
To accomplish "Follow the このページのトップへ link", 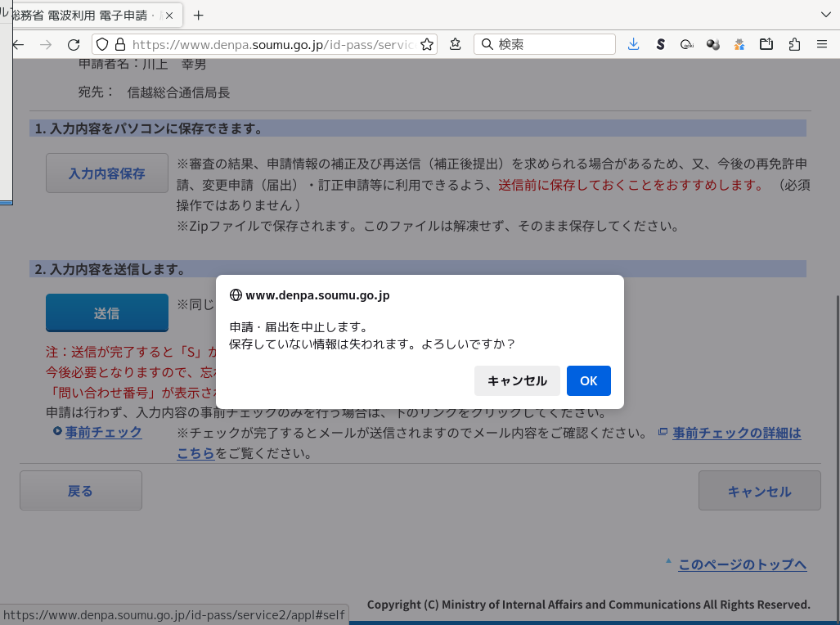I will click(742, 564).
